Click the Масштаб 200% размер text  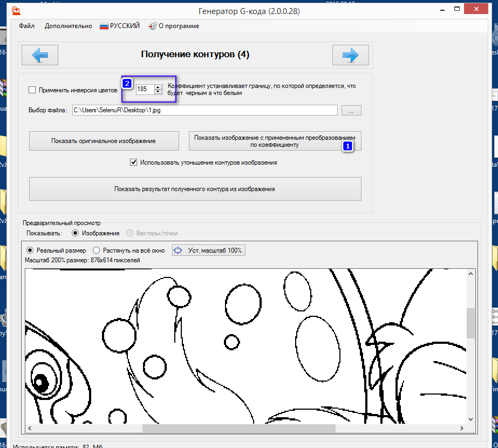coord(82,260)
